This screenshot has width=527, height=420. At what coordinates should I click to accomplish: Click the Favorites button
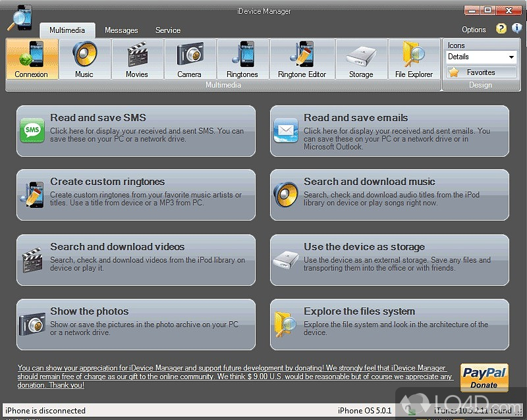tap(481, 72)
